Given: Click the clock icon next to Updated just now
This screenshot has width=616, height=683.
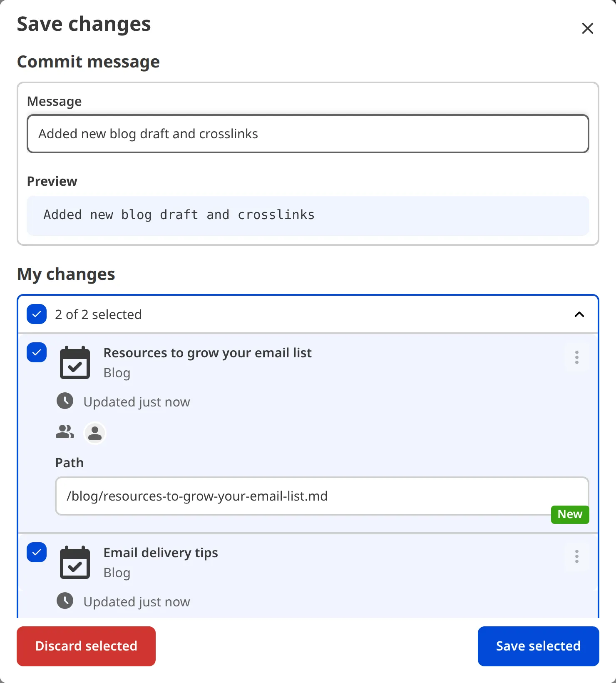Looking at the screenshot, I should point(65,401).
